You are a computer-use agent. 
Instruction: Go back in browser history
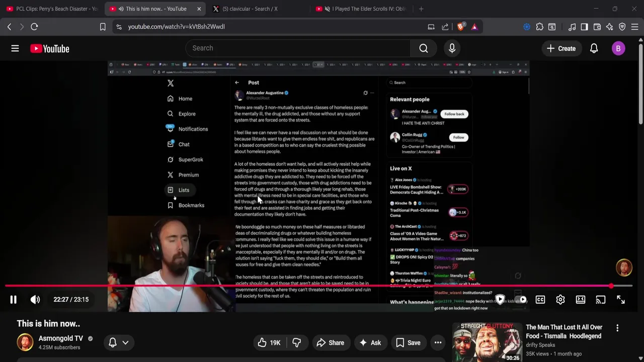9,27
